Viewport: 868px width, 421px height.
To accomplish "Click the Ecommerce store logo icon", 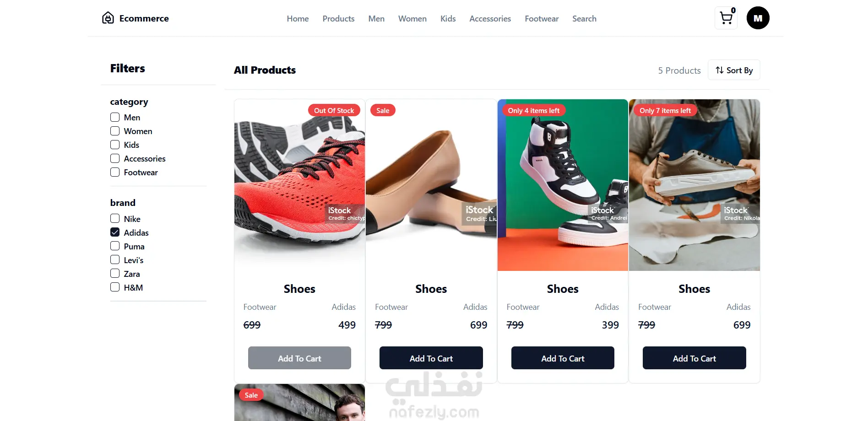I will click(x=108, y=18).
